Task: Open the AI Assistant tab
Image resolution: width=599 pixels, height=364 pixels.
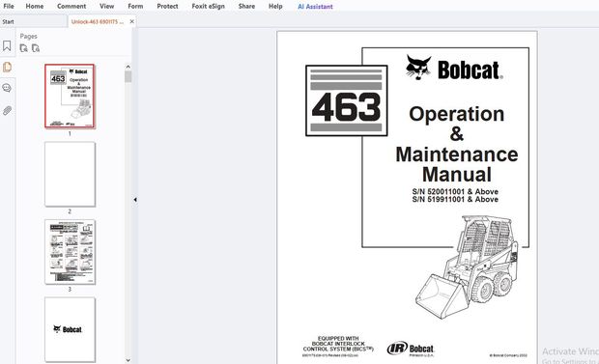Action: click(315, 7)
